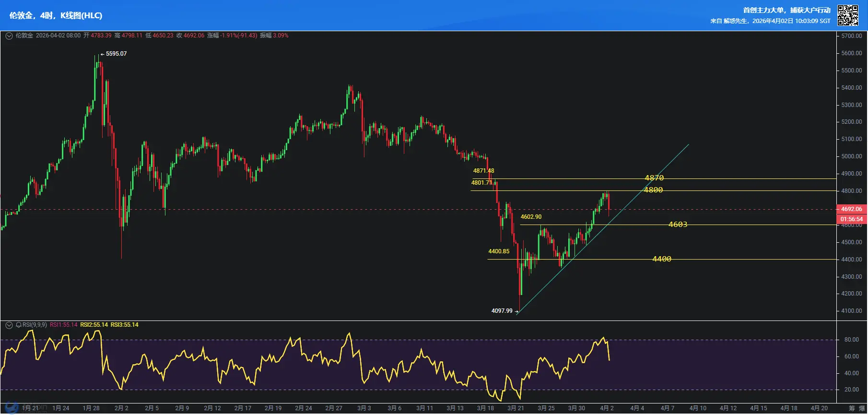Open the QR code in the header

tap(847, 15)
